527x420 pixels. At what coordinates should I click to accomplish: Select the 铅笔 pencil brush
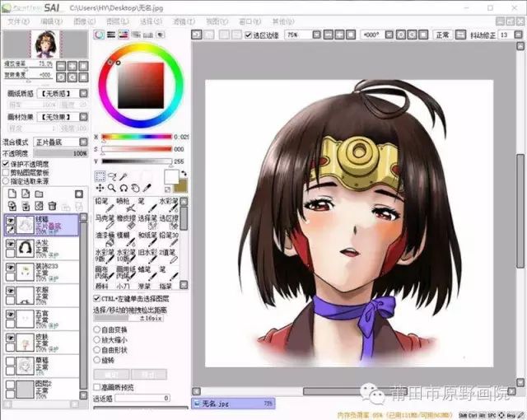(104, 204)
